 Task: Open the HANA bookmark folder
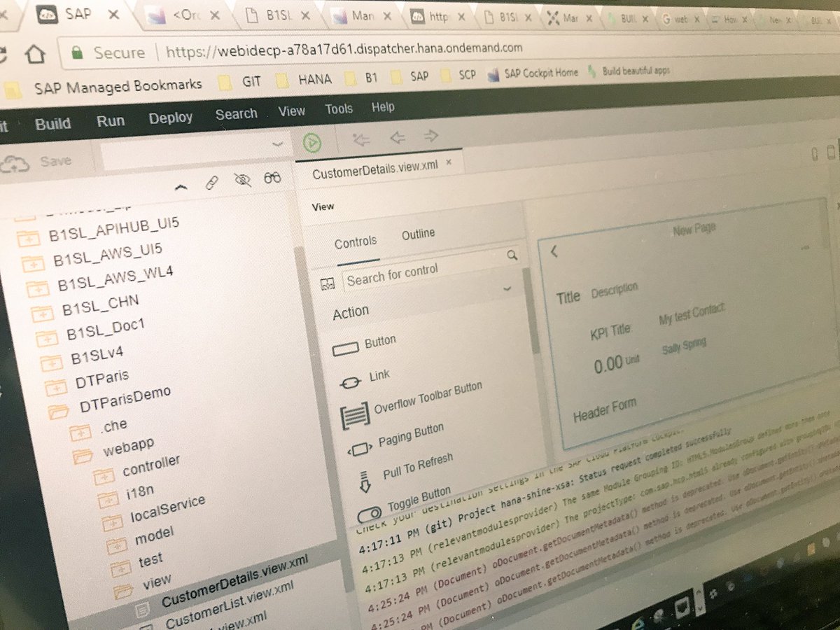click(x=304, y=79)
